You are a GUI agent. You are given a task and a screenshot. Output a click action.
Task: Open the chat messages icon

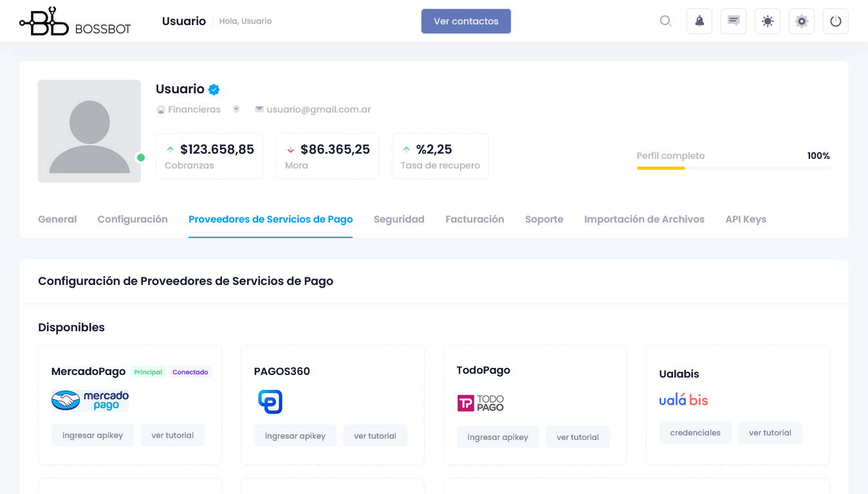click(734, 21)
